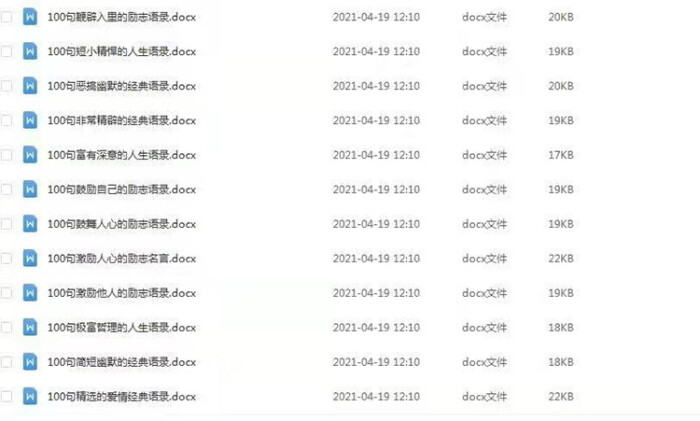Click the Word icon of 100句恶搞幽默的经典语录.docx
Screen dimensions: 700x421
pyautogui.click(x=30, y=86)
